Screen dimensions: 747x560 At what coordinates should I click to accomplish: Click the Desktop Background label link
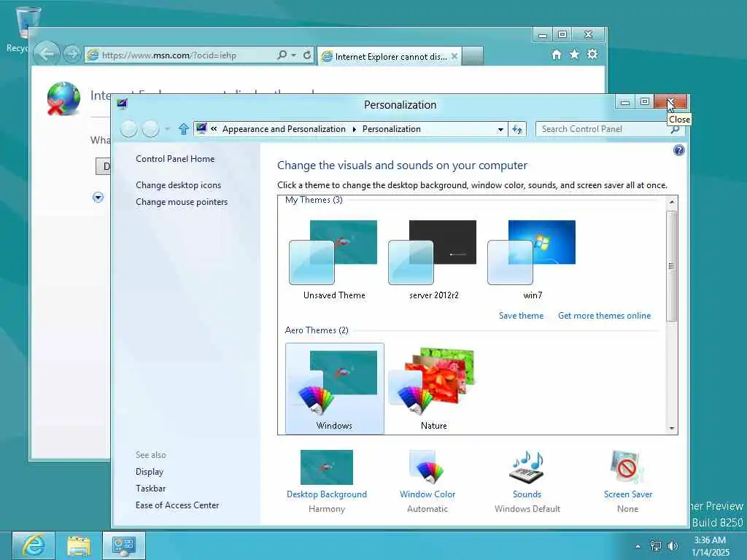click(326, 494)
